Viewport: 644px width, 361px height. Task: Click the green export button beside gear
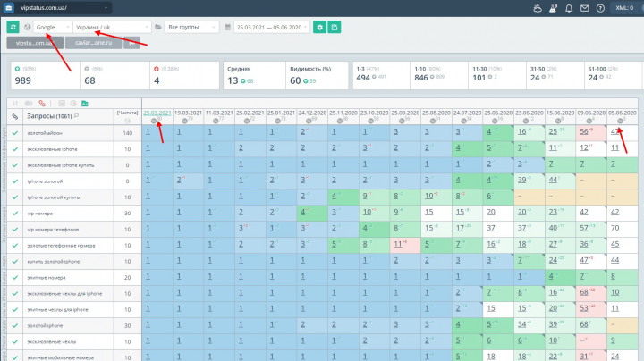click(x=335, y=27)
